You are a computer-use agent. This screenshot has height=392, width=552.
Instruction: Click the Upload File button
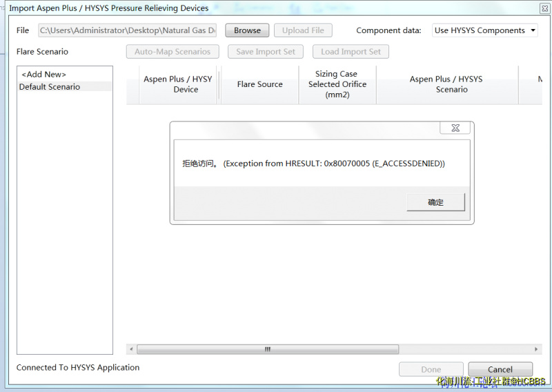pyautogui.click(x=303, y=30)
